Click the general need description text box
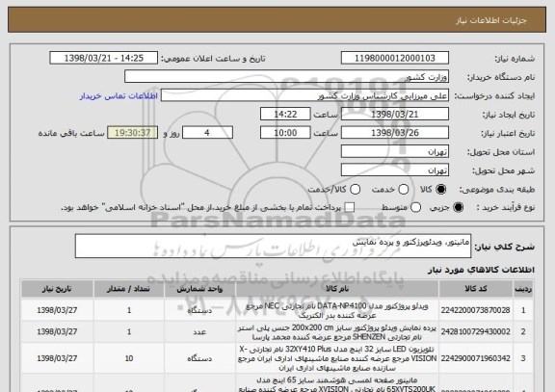555x392 pixels. click(273, 246)
